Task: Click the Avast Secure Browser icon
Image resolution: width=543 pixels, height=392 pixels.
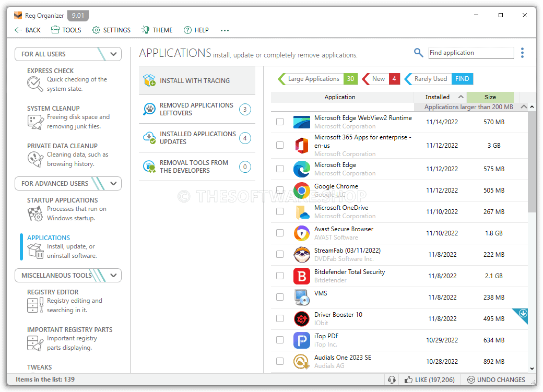Action: (302, 233)
